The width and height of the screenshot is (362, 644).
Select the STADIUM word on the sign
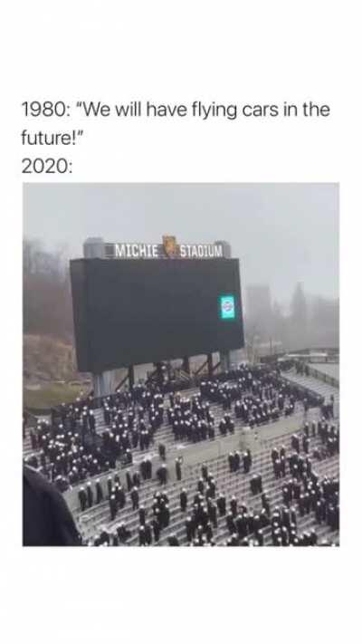(202, 251)
